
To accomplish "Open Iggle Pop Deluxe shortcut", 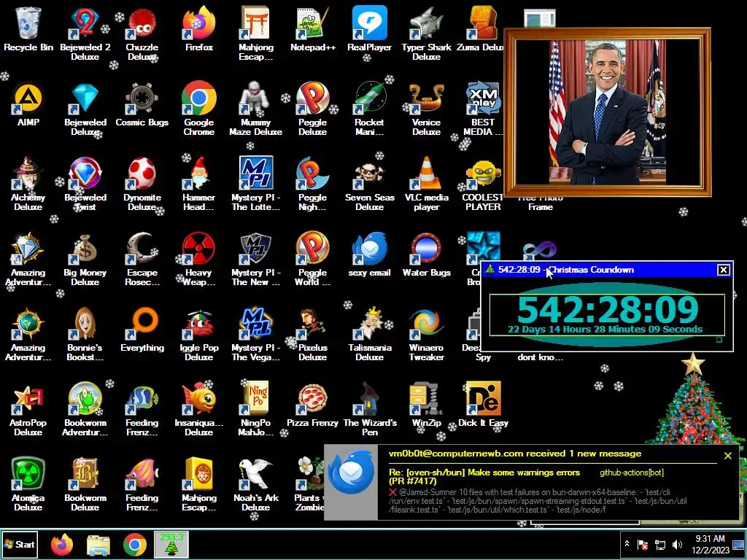I will (x=199, y=333).
